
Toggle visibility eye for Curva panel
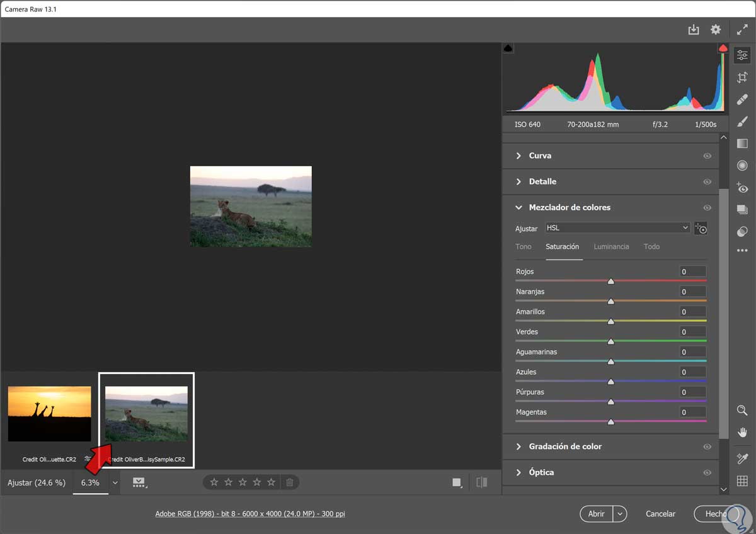coord(707,156)
